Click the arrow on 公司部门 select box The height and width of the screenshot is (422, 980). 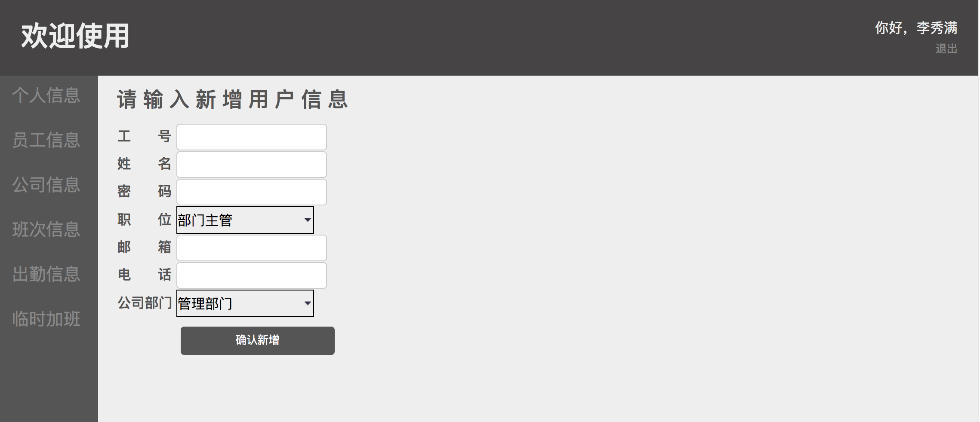click(308, 303)
